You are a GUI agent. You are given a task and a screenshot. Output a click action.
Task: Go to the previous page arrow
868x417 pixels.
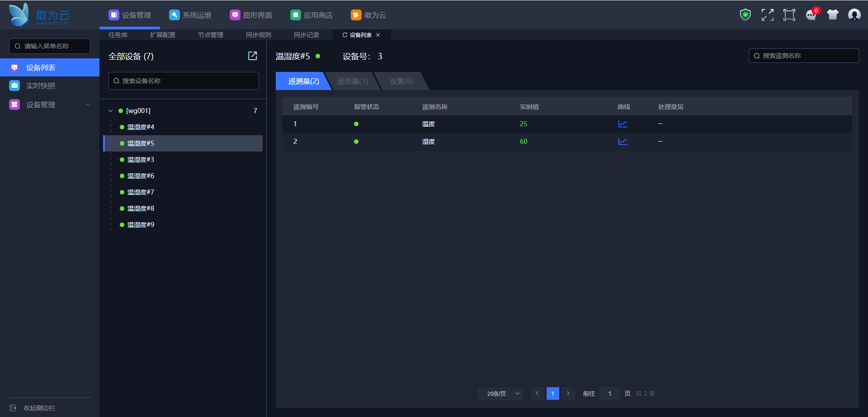coord(537,393)
